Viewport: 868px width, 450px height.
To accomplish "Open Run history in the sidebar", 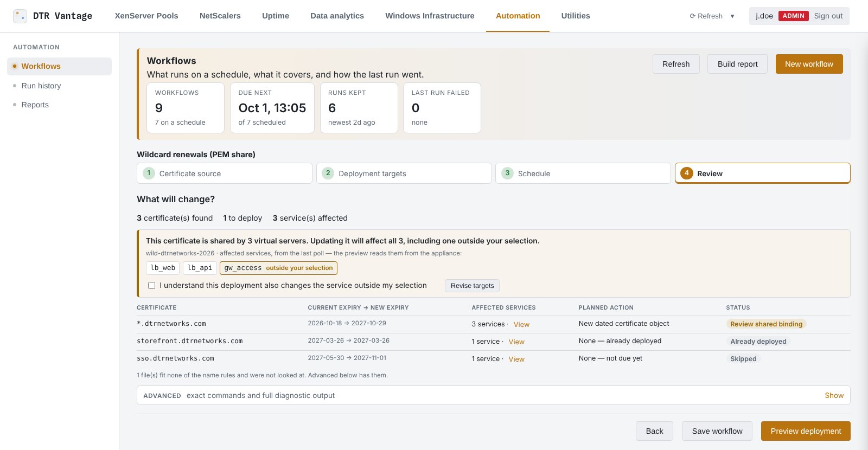I will point(60,86).
